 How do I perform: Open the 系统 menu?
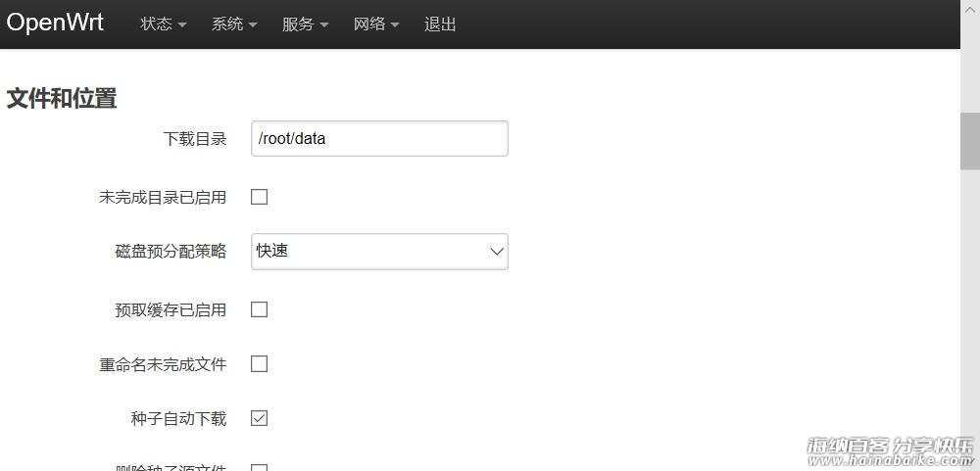click(234, 24)
